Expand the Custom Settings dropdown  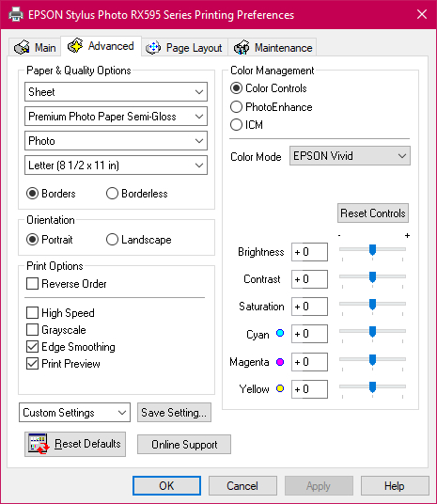[74, 413]
